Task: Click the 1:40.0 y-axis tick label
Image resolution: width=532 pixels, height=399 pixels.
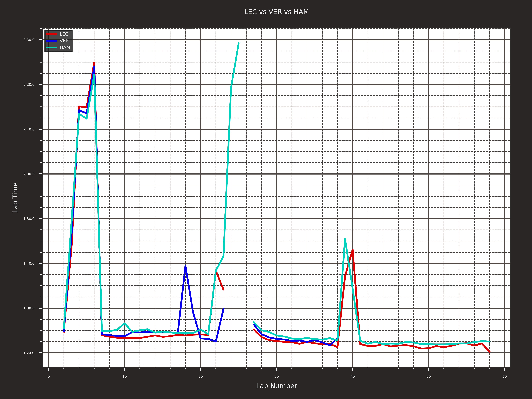Action: [29, 264]
